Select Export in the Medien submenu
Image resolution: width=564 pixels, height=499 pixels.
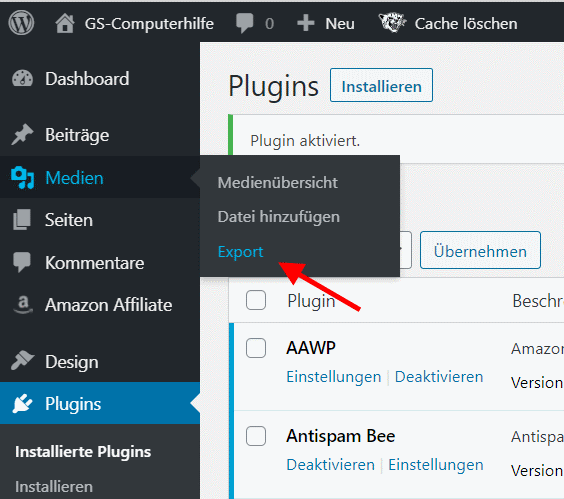coord(240,251)
